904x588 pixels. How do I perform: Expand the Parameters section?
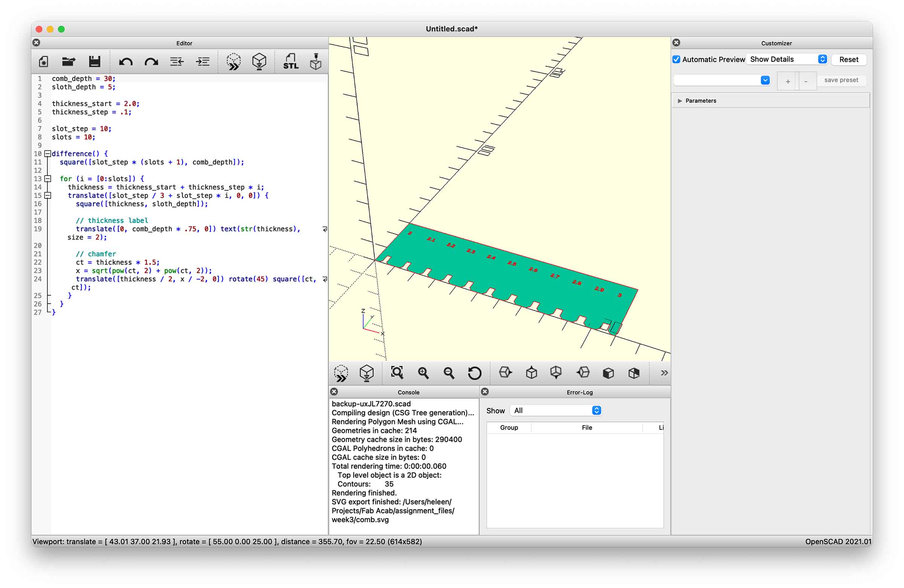[x=680, y=101]
